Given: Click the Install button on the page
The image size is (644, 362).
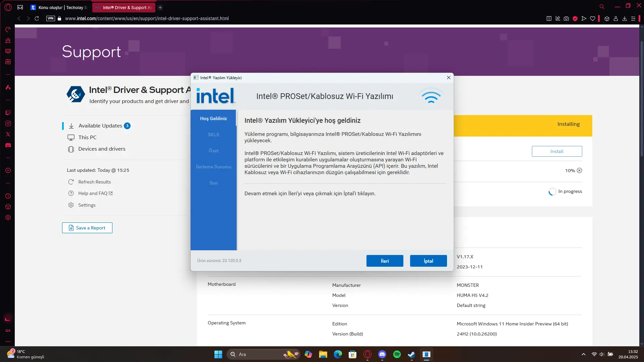Looking at the screenshot, I should (x=557, y=151).
